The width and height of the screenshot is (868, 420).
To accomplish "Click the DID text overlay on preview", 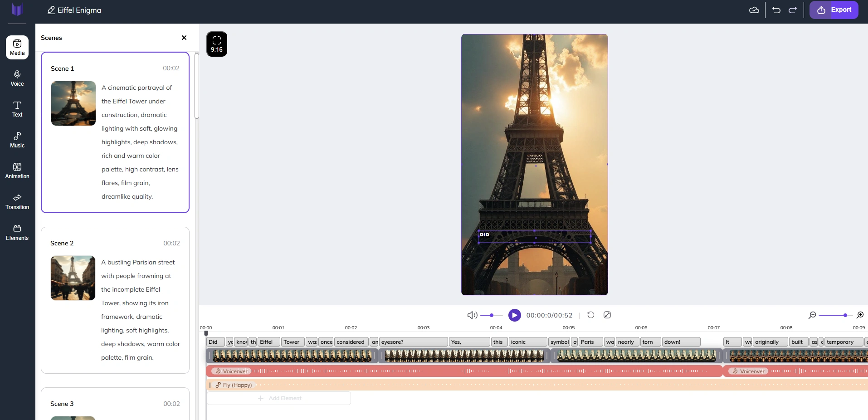I will pos(535,236).
